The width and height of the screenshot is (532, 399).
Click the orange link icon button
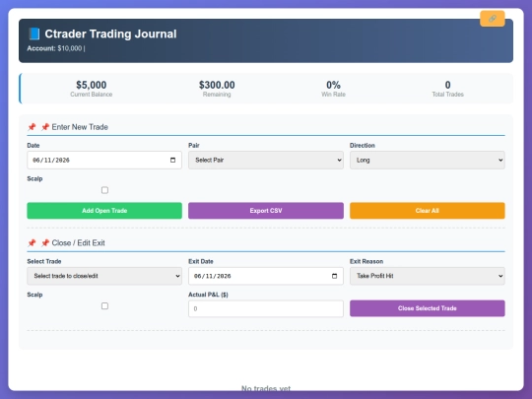click(x=492, y=19)
